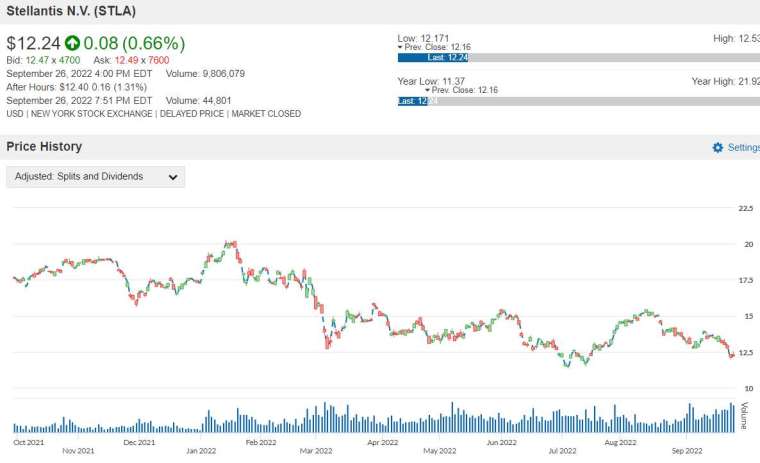The image size is (760, 463).
Task: Click the Low: 12.171 label
Action: [423, 38]
